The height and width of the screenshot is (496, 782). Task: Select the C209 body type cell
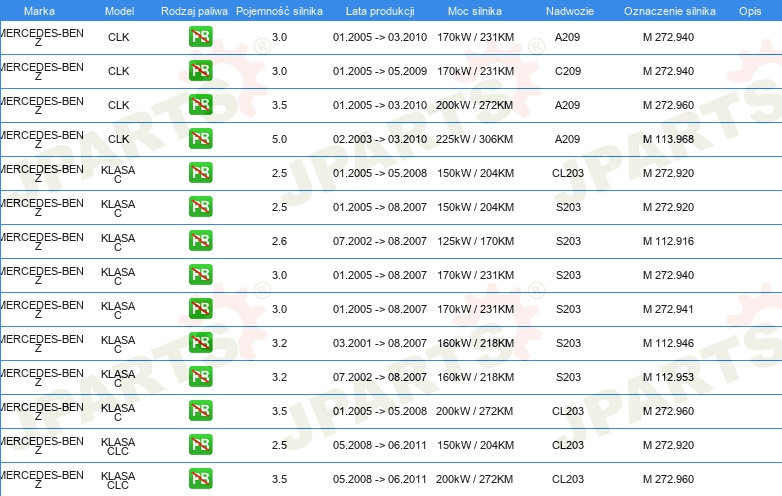[x=568, y=71]
